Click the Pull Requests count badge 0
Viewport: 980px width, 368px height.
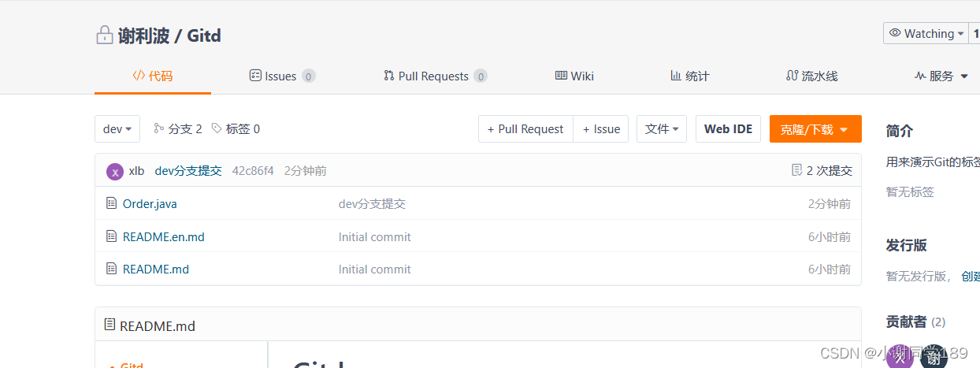pos(481,76)
